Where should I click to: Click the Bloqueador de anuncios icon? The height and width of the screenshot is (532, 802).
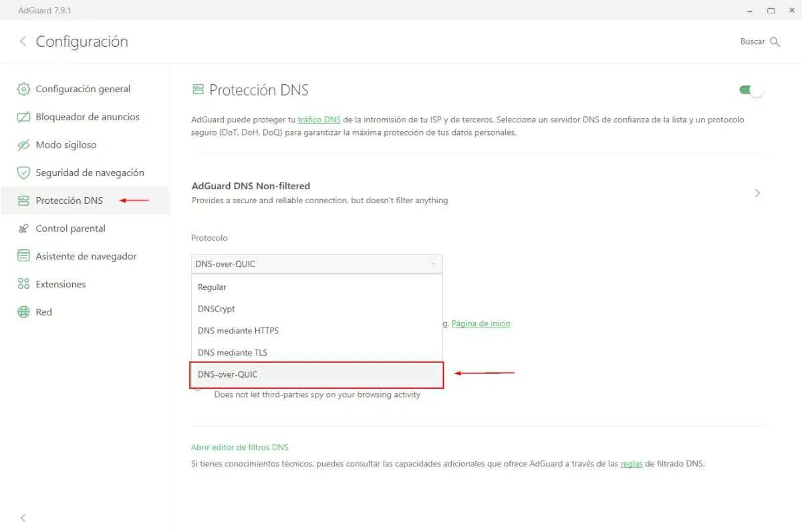tap(23, 117)
